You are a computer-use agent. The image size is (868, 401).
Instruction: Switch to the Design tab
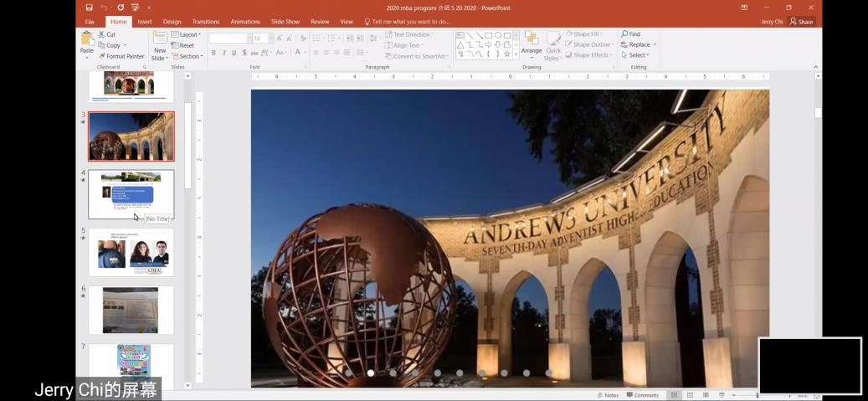(172, 22)
